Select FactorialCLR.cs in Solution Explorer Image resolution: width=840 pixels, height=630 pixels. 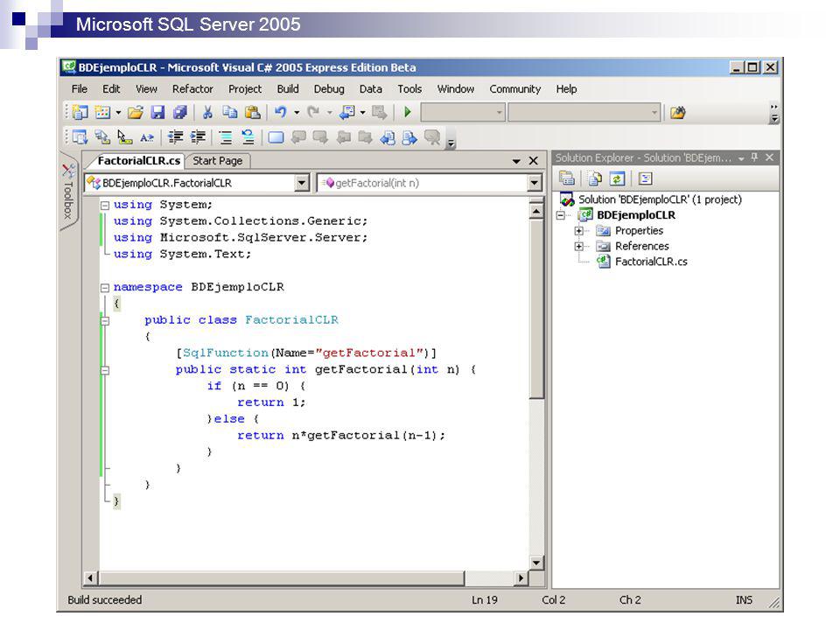pos(650,262)
